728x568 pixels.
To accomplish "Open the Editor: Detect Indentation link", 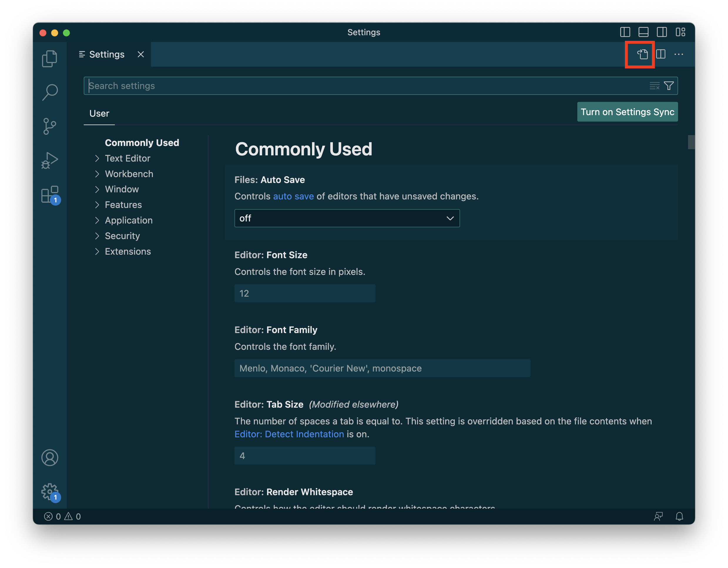I will coord(289,434).
